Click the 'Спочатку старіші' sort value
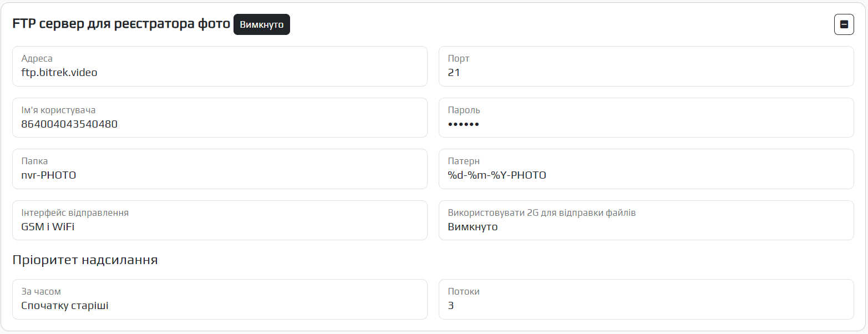 [65, 306]
